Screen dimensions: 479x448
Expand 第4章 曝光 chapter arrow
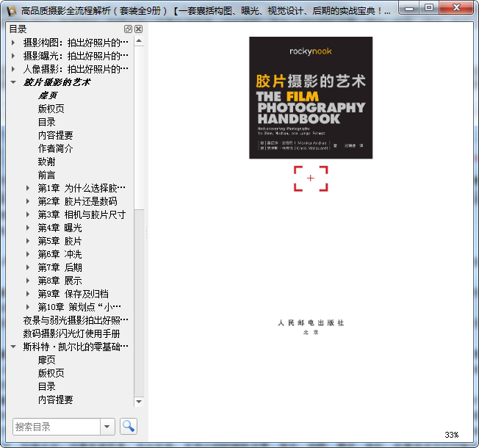[28, 228]
